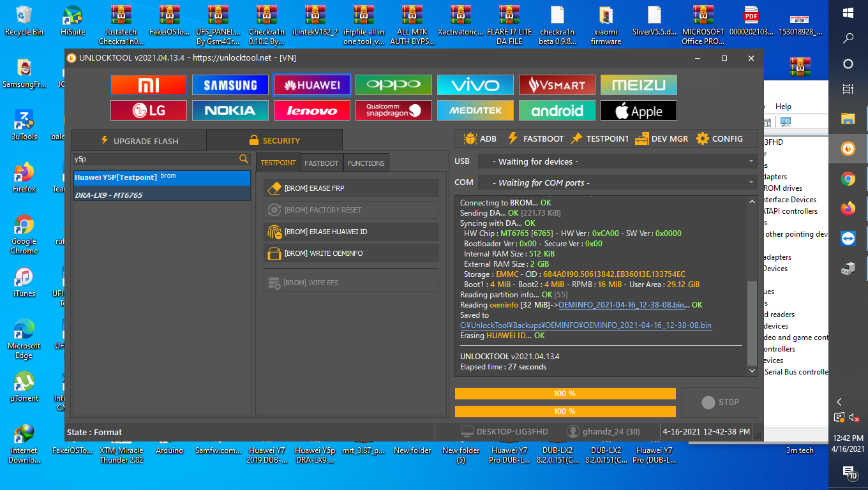Click the lower 100 % progress bar
Image resolution: width=868 pixels, height=490 pixels.
[x=565, y=411]
